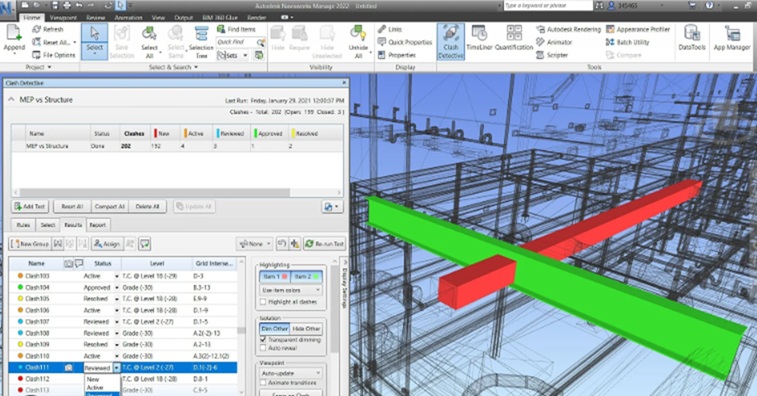Image resolution: width=757 pixels, height=396 pixels.
Task: Click the Add Test button
Action: click(x=30, y=206)
